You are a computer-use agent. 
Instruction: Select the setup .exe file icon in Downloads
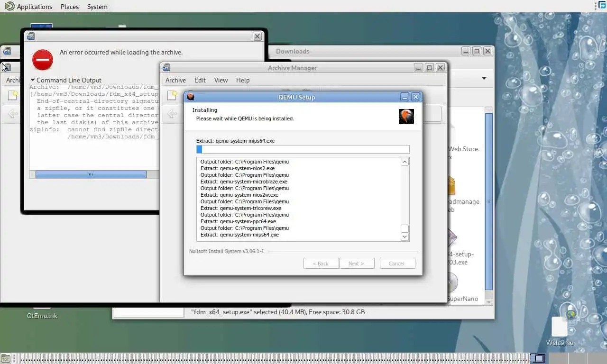[x=452, y=237]
